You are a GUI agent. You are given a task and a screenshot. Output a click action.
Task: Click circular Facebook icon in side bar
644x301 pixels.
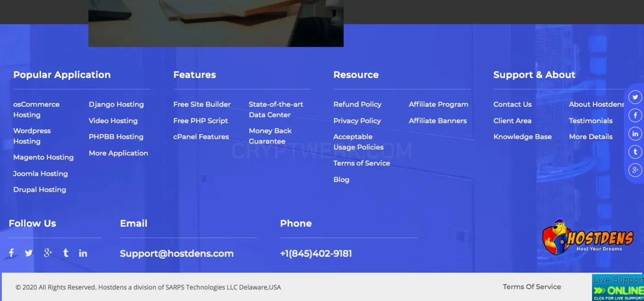pyautogui.click(x=635, y=116)
